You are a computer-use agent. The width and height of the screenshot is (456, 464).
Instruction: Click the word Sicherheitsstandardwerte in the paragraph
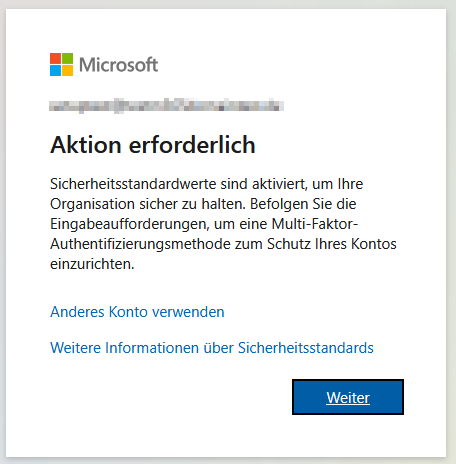[x=133, y=184]
